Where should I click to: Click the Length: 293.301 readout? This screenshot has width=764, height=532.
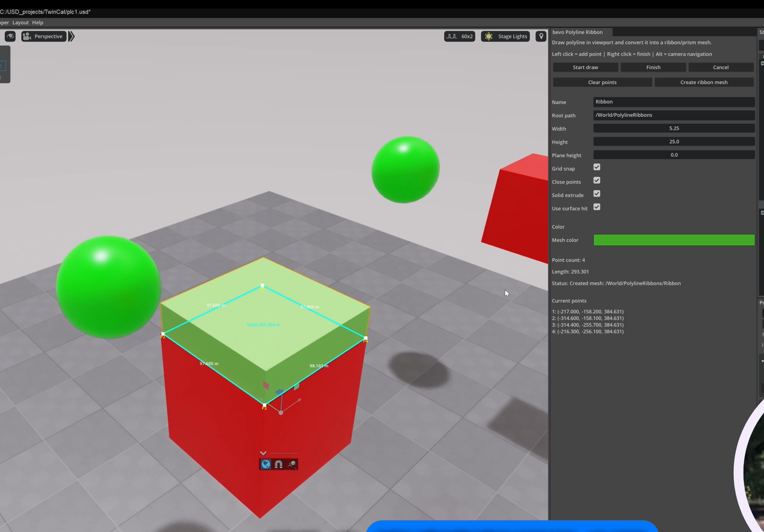pyautogui.click(x=570, y=272)
